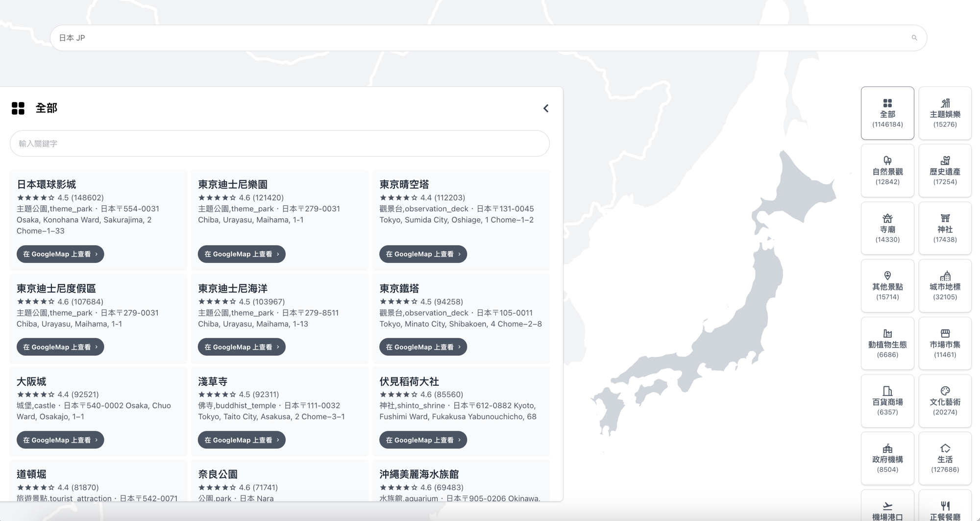Click the 城堡,castle address line of 大阪城
This screenshot has width=980, height=521.
[x=94, y=411]
